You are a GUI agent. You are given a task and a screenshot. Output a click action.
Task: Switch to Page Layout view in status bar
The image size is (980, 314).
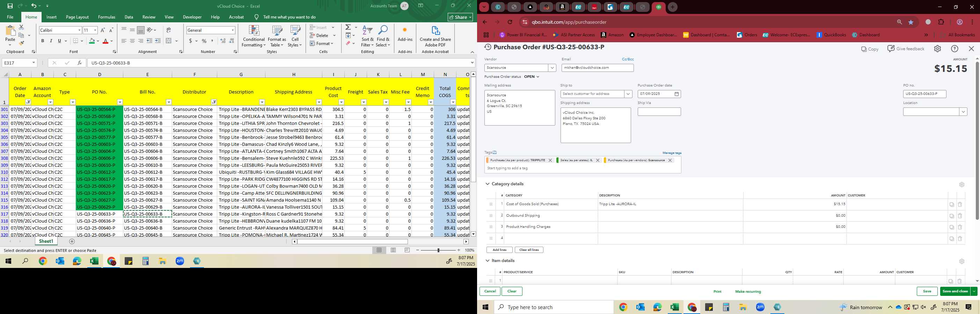coord(393,250)
